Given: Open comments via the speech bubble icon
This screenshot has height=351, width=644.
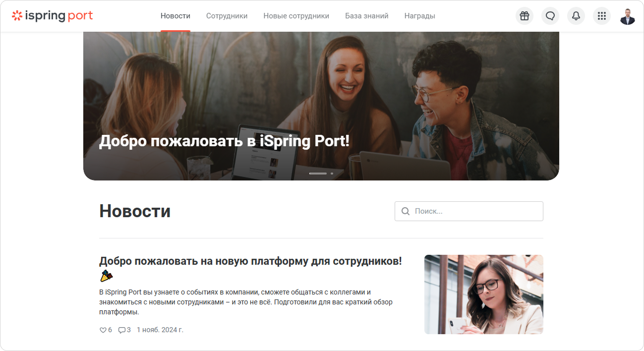Looking at the screenshot, I should (121, 330).
